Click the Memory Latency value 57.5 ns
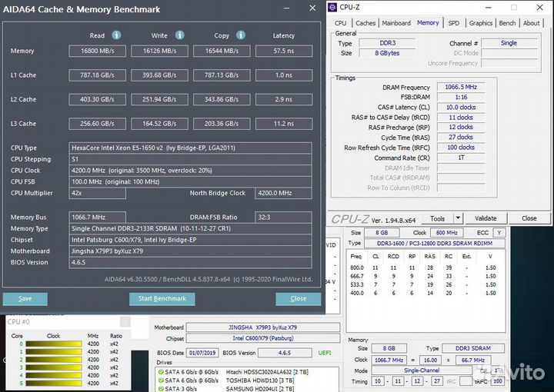The width and height of the screenshot is (554, 392). click(x=284, y=51)
